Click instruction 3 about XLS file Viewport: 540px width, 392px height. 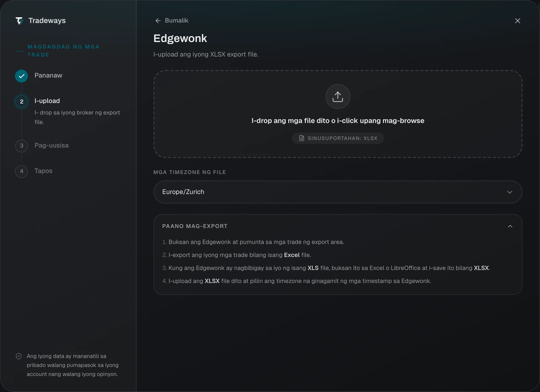tap(326, 268)
